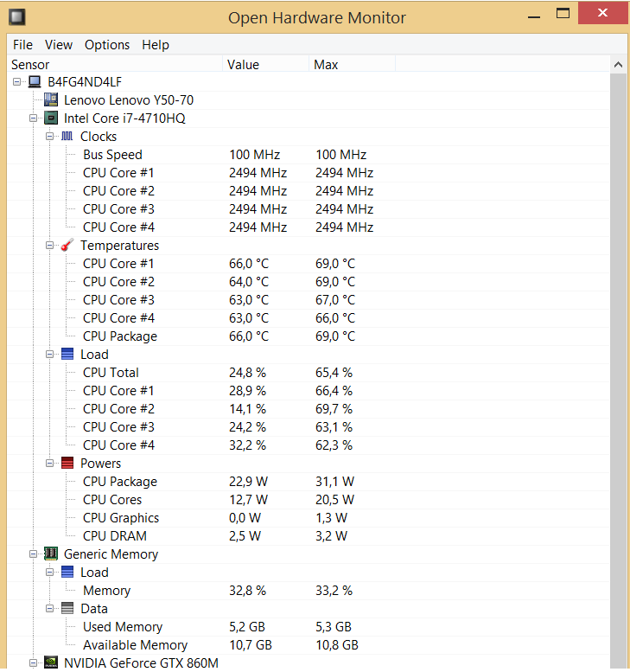Click the 10,7 GB available memory value
The height and width of the screenshot is (672, 630).
coord(251,644)
